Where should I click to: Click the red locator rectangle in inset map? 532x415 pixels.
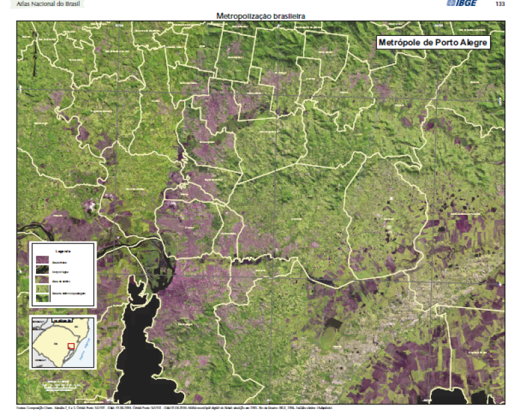point(71,346)
